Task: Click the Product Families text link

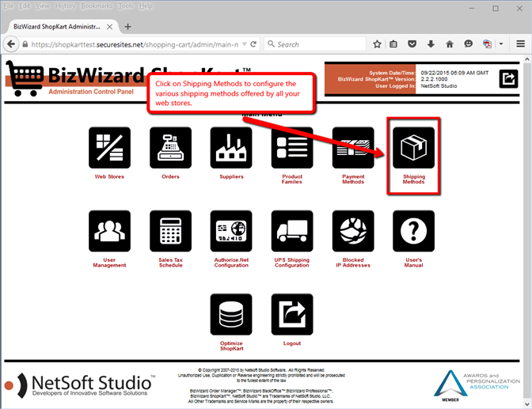Action: click(x=292, y=179)
